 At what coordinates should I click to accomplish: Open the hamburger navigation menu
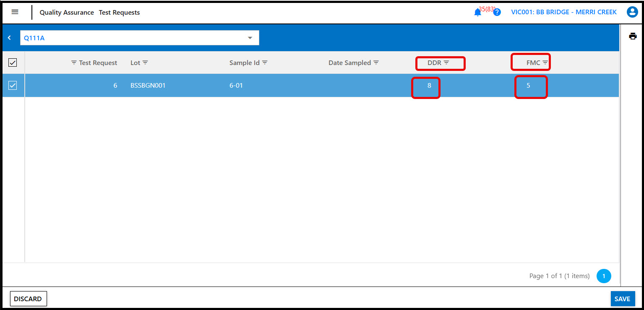[15, 12]
